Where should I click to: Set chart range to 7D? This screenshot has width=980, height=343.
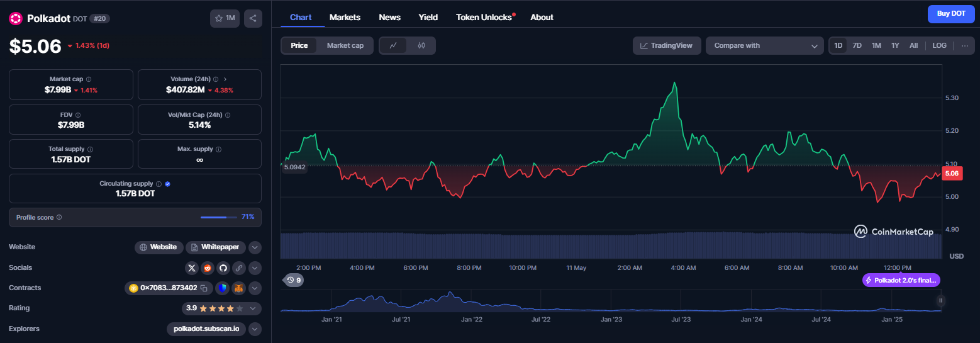pyautogui.click(x=857, y=45)
